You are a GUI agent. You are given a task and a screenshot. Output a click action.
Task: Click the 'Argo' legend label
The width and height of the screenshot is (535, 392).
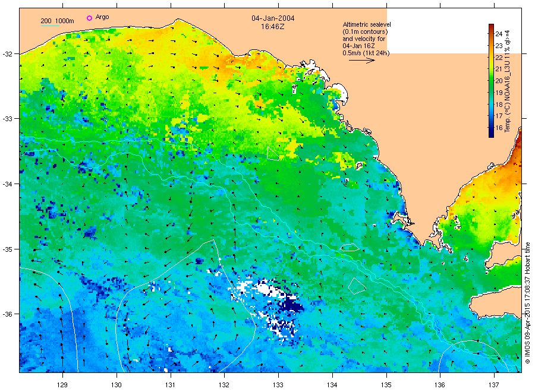coord(102,17)
